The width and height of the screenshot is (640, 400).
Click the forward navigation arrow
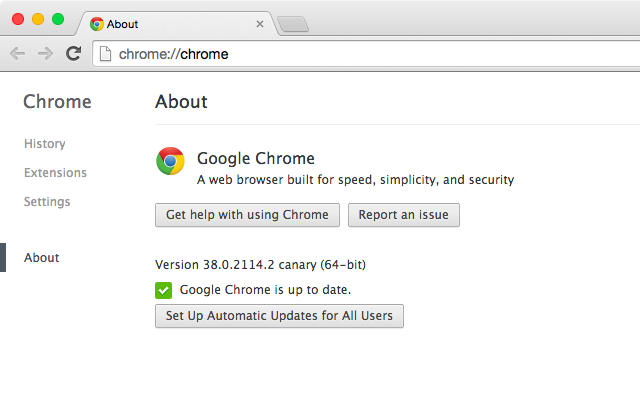(45, 53)
